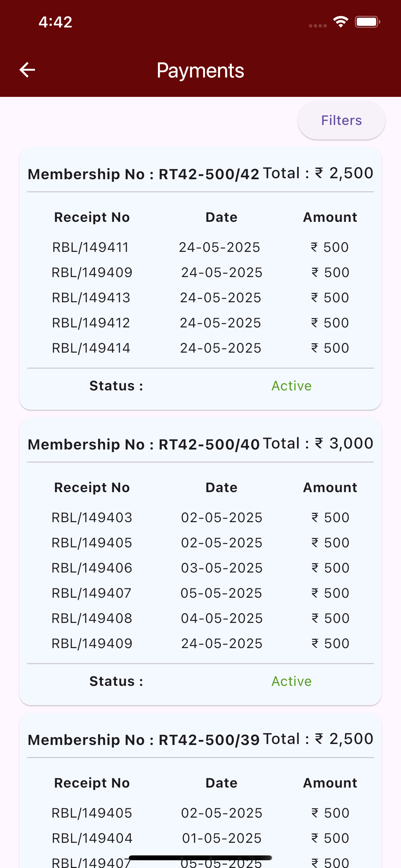401x868 pixels.
Task: Click Active status of membership RT42-500/40
Action: (292, 681)
